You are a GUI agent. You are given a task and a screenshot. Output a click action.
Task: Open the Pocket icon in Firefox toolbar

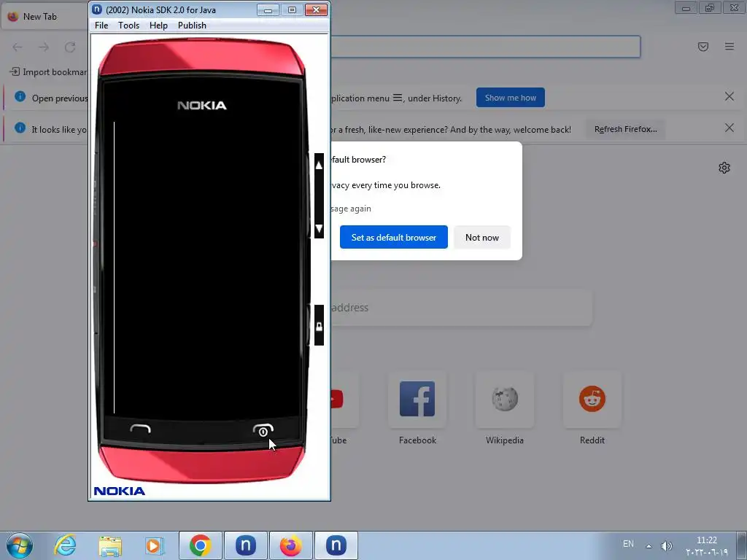click(x=703, y=46)
